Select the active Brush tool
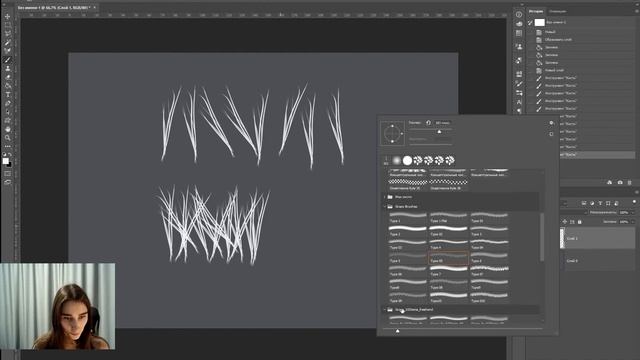640x360 pixels. pos(7,60)
